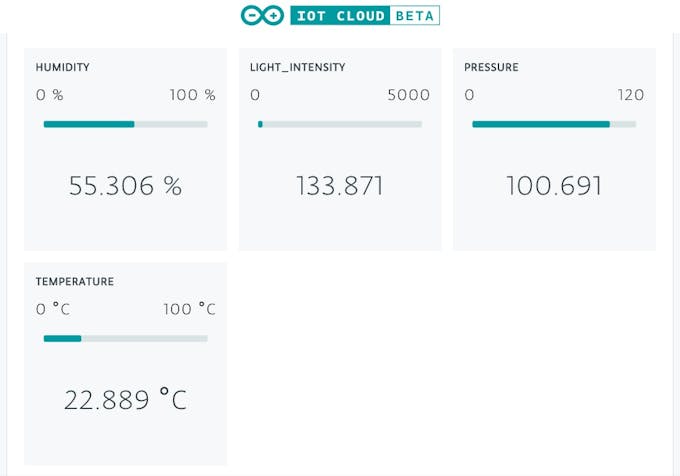Click the Pressure progress bar

(554, 124)
